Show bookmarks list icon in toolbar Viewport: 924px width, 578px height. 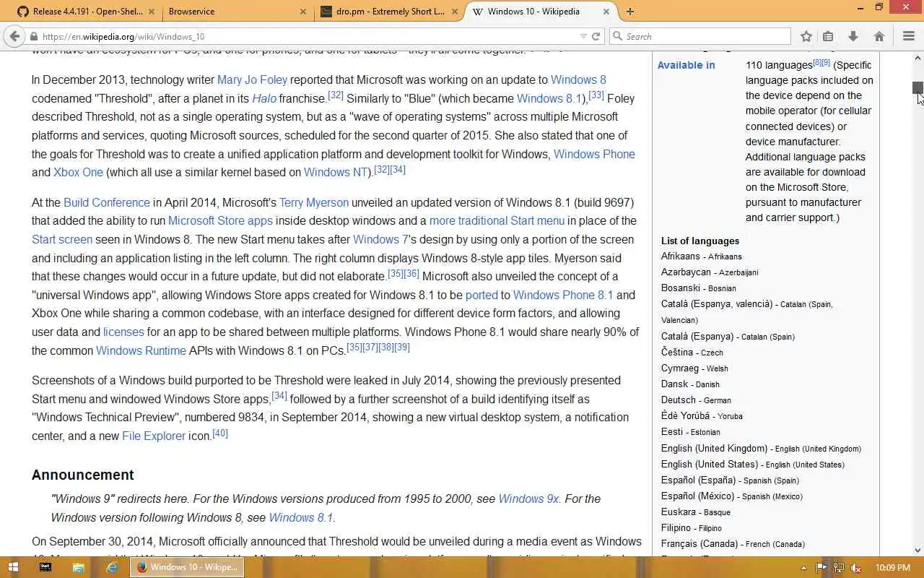point(828,36)
